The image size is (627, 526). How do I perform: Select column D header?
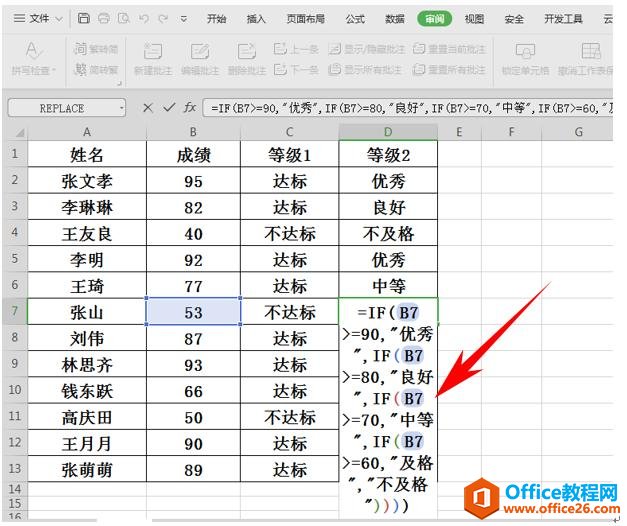coord(388,132)
